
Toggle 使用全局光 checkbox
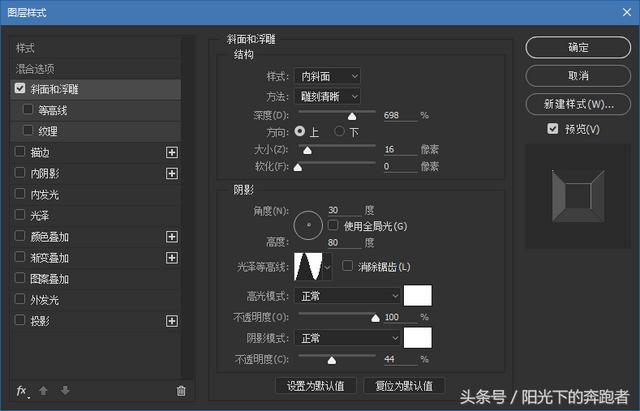tap(333, 225)
